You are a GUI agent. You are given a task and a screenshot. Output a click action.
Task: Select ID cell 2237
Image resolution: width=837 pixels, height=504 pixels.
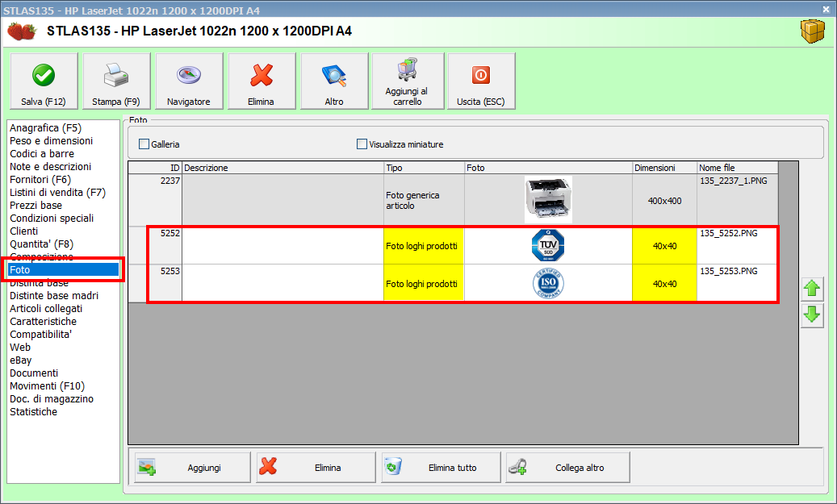155,200
